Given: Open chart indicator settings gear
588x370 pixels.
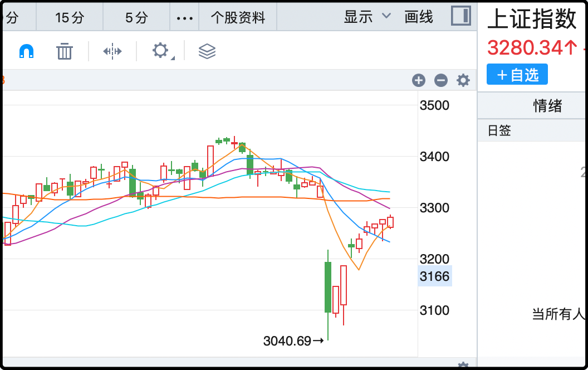Looking at the screenshot, I should pyautogui.click(x=463, y=80).
